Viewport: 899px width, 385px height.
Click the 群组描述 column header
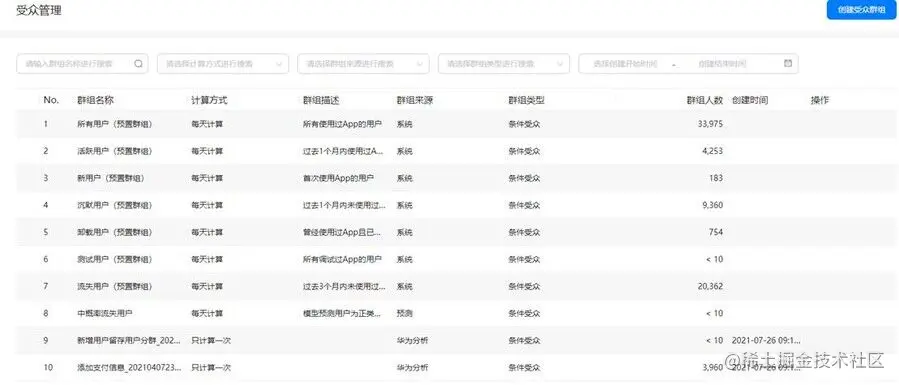[321, 100]
